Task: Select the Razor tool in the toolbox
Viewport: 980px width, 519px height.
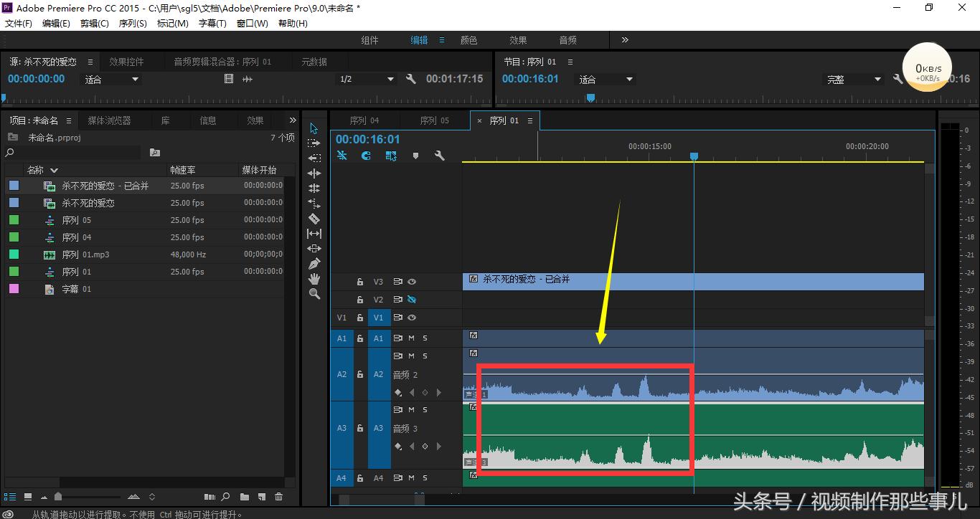Action: (x=314, y=219)
